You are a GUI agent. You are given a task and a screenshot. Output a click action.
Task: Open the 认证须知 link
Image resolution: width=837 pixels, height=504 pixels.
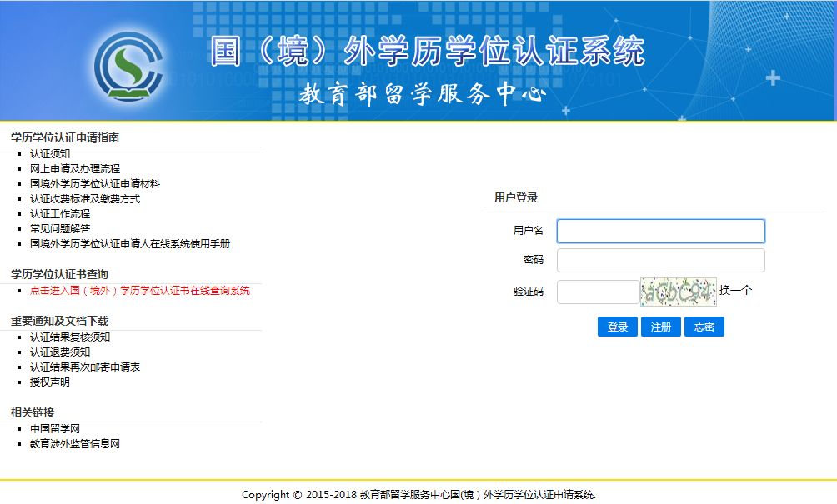(x=50, y=153)
